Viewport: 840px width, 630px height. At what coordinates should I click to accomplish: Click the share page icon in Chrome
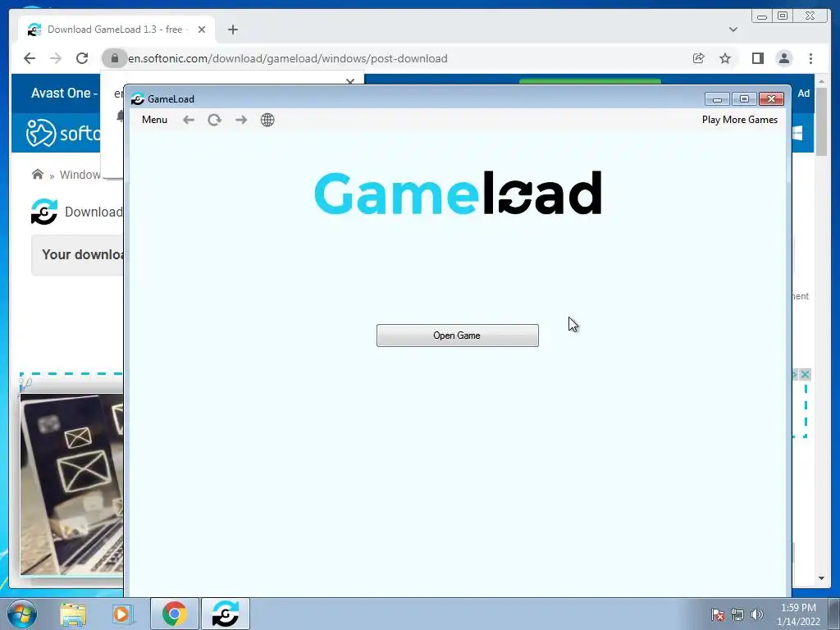click(x=699, y=58)
